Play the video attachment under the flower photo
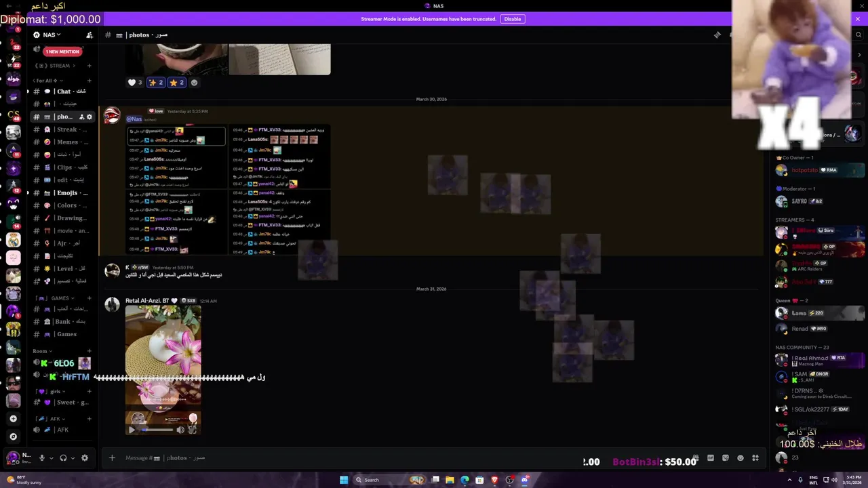868x488 pixels. click(132, 430)
